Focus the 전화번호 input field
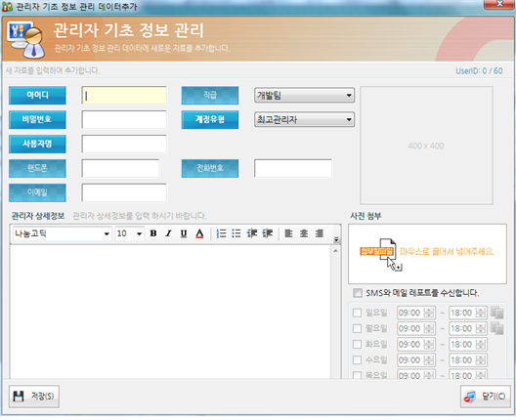516x420 pixels. click(293, 168)
